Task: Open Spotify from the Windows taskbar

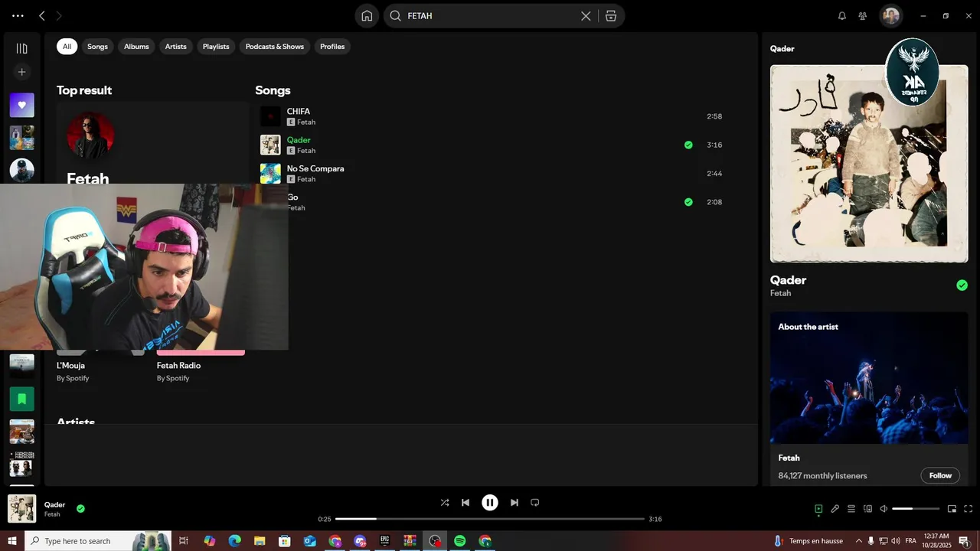Action: click(x=460, y=541)
